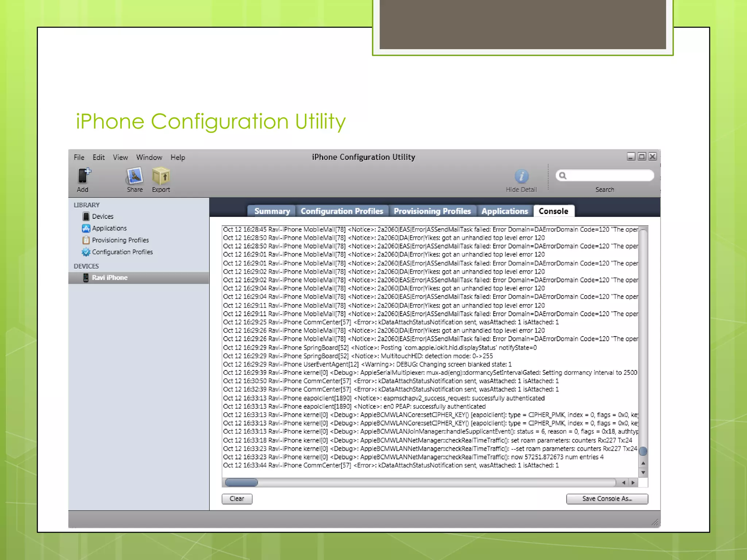This screenshot has height=560, width=747.
Task: Select Provisioning Profiles label in sidebar
Action: click(x=120, y=240)
